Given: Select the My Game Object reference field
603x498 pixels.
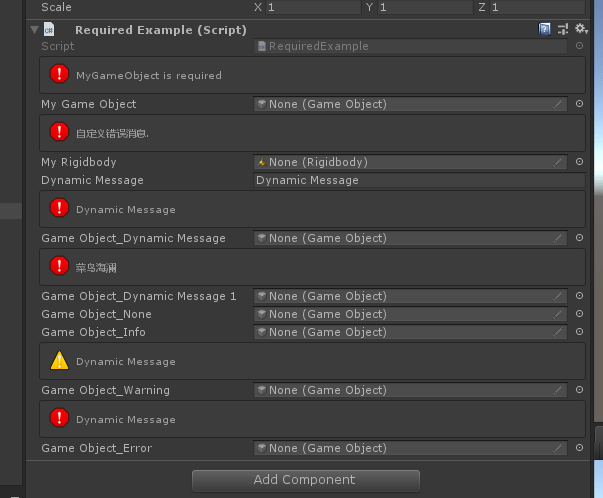Looking at the screenshot, I should pyautogui.click(x=405, y=104).
